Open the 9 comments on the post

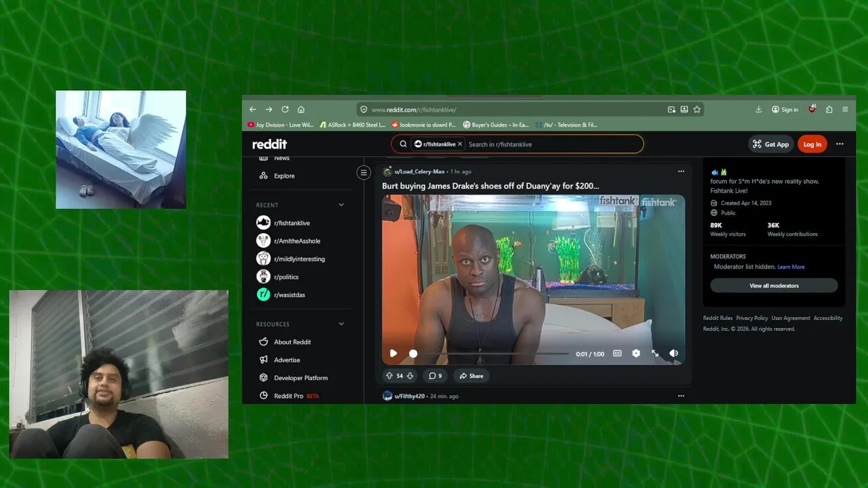(x=435, y=375)
